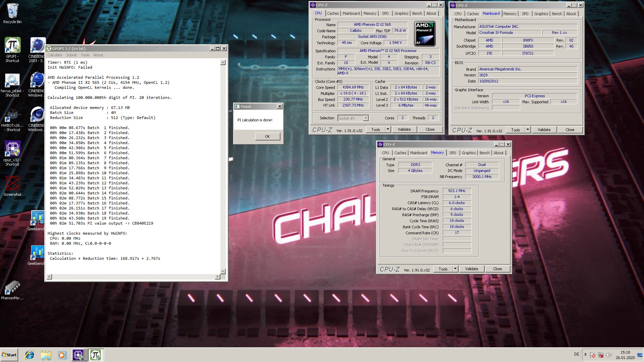The width and height of the screenshot is (644, 362).
Task: Switch to CPU tab in Memory CPU-Z window
Action: tap(386, 153)
